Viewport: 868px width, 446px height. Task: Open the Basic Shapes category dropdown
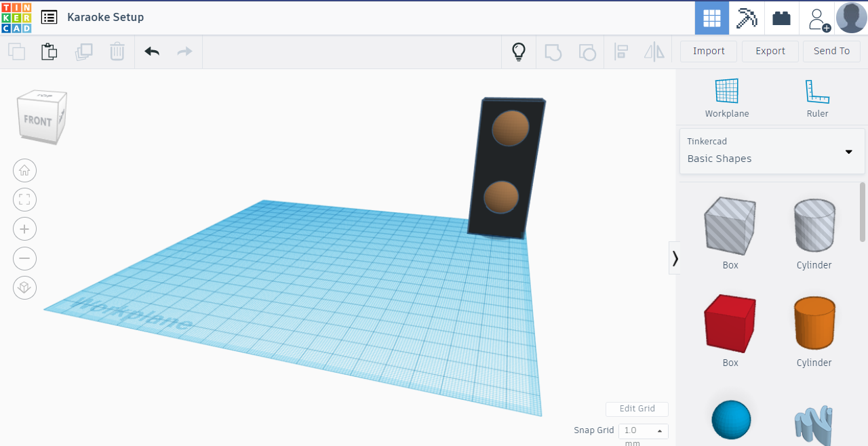pyautogui.click(x=772, y=151)
